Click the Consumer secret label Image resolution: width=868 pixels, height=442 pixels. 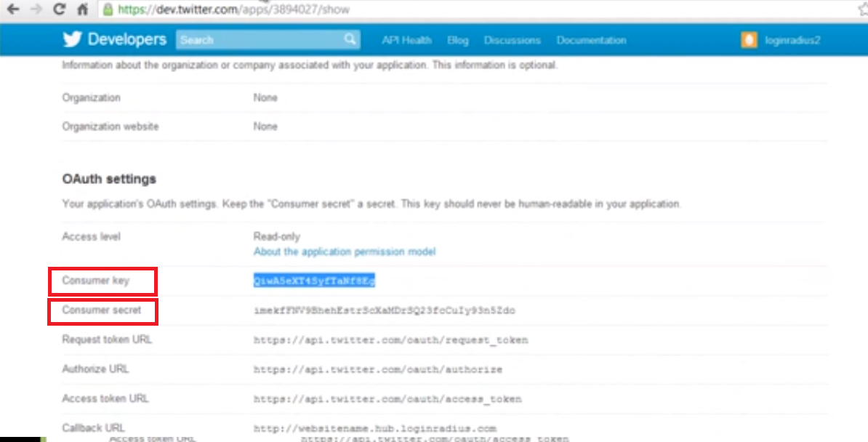102,310
